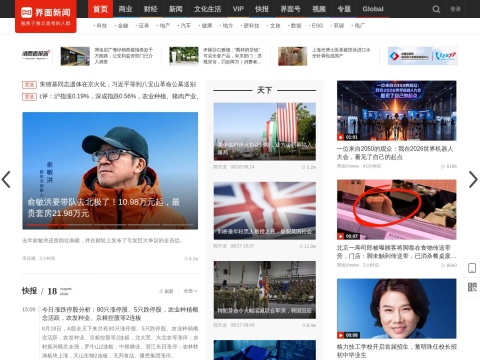The width and height of the screenshot is (480, 360).
Task: Open the top-bar thumbnail beside 上海光博士 story
Action: pyautogui.click(x=292, y=56)
